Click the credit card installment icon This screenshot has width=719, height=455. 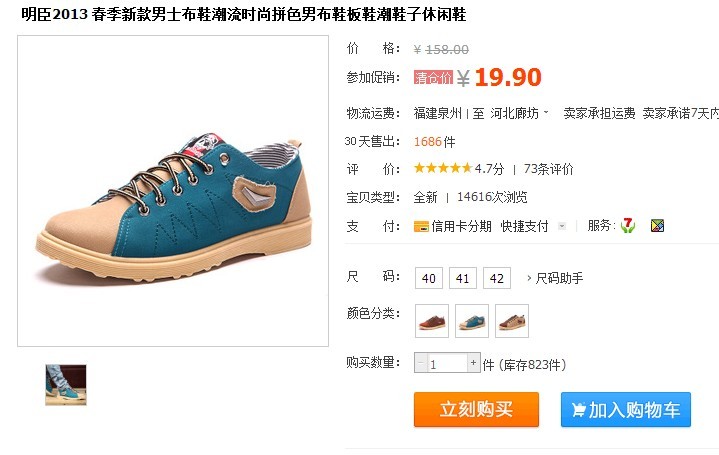tap(421, 226)
